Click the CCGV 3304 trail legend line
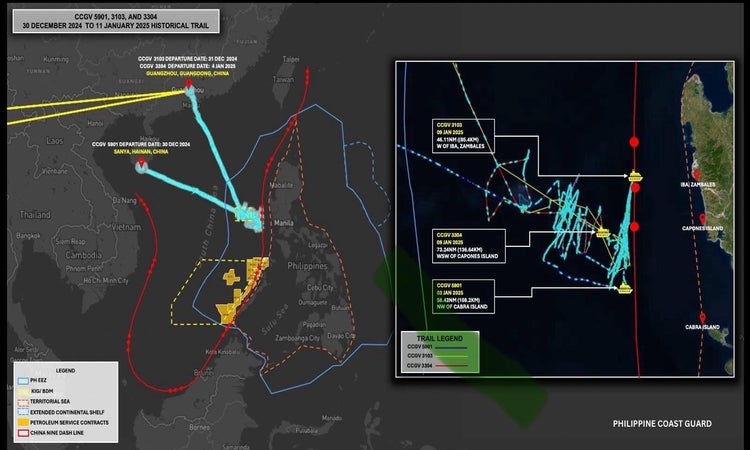The height and width of the screenshot is (450, 750). pos(452,366)
